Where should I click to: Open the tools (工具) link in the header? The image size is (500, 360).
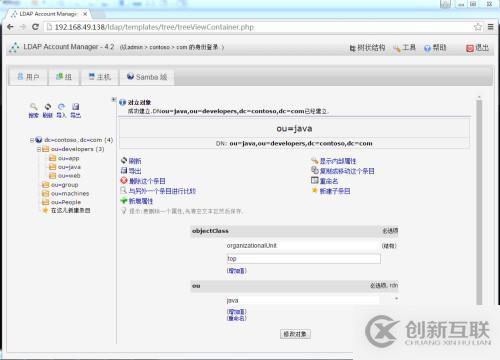404,48
